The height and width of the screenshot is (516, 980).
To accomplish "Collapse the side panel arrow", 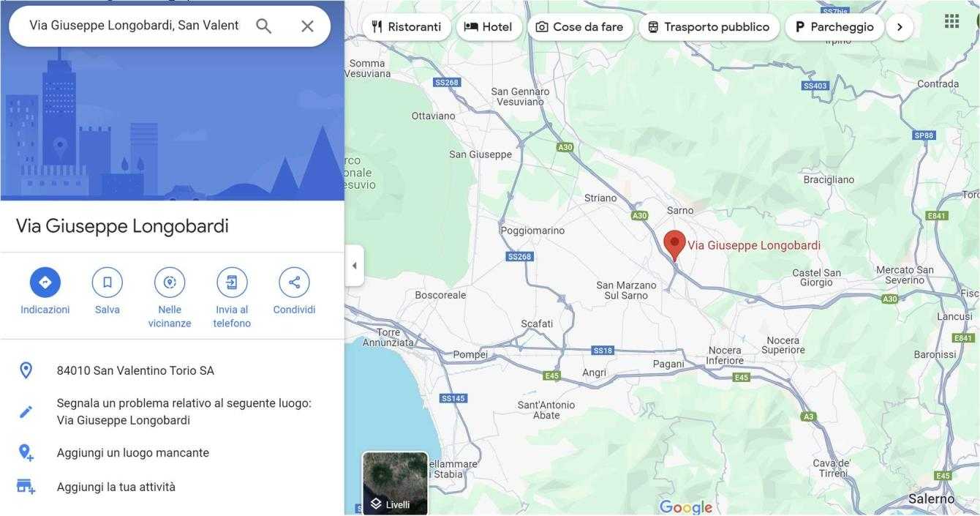I will pos(355,266).
